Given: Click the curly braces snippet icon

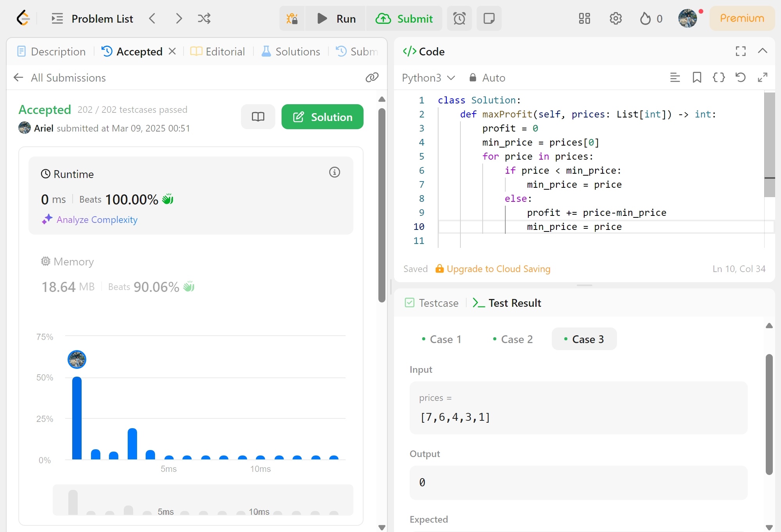Looking at the screenshot, I should tap(719, 77).
